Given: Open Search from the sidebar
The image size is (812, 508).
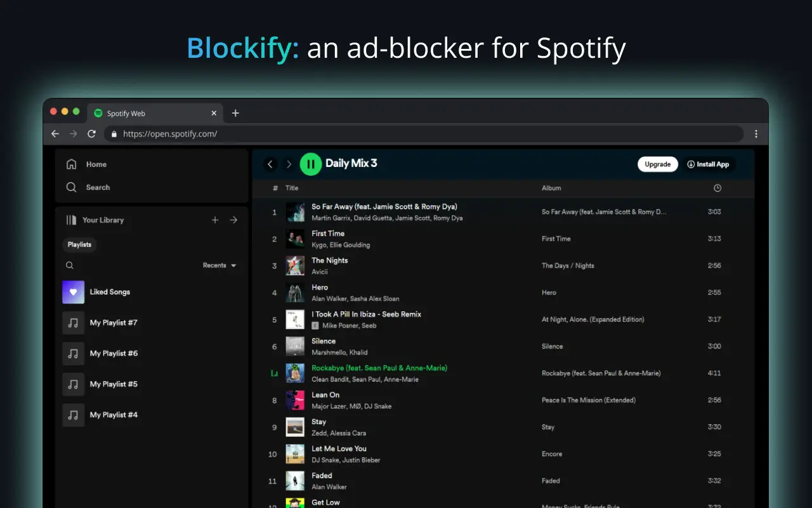Looking at the screenshot, I should pyautogui.click(x=98, y=187).
